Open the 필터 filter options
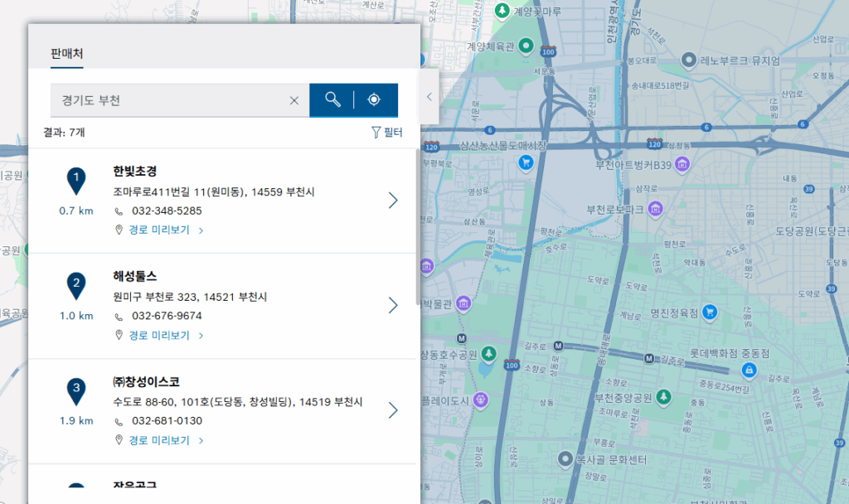The height and width of the screenshot is (504, 849). pos(386,132)
